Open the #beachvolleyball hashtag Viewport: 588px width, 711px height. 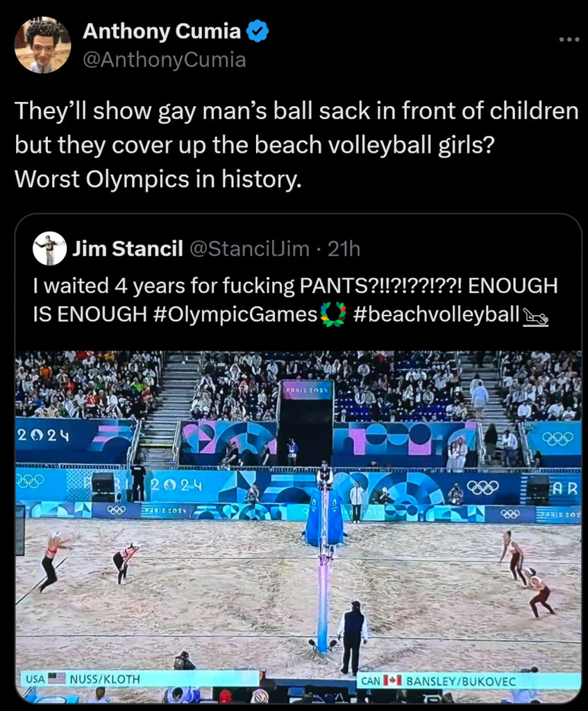pyautogui.click(x=436, y=314)
